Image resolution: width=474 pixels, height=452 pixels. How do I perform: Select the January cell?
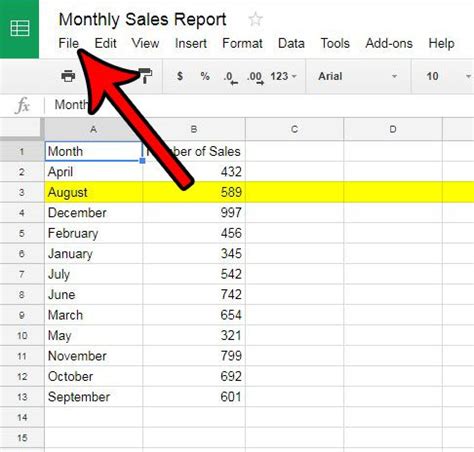pyautogui.click(x=94, y=254)
